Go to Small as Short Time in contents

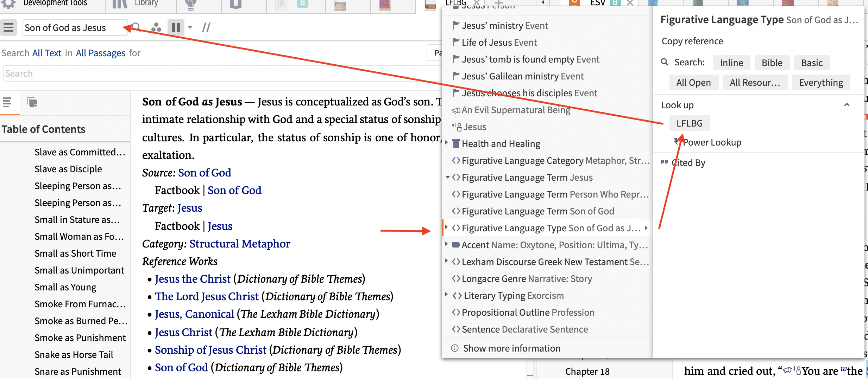tap(75, 253)
